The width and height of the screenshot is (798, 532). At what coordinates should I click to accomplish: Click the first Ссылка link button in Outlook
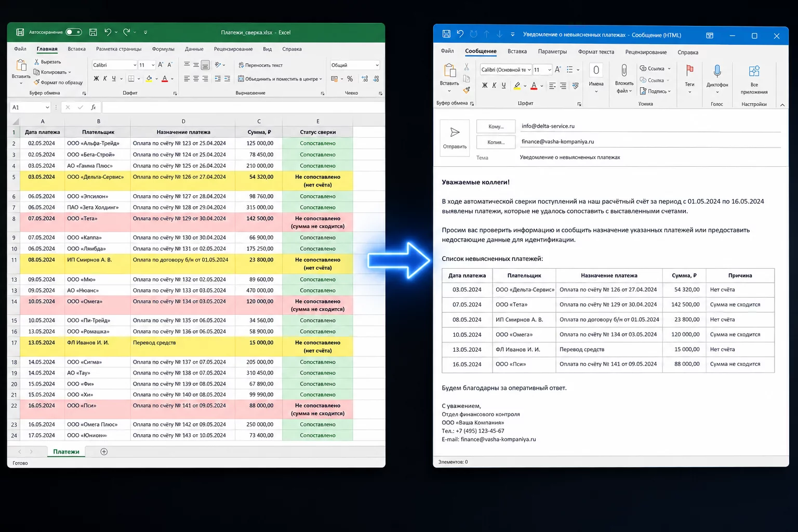pos(655,69)
